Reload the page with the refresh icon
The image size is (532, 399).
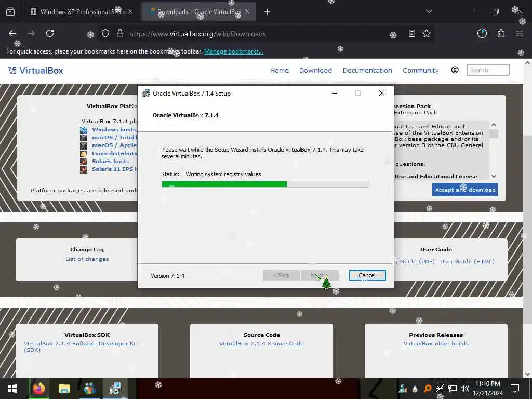pyautogui.click(x=50, y=33)
